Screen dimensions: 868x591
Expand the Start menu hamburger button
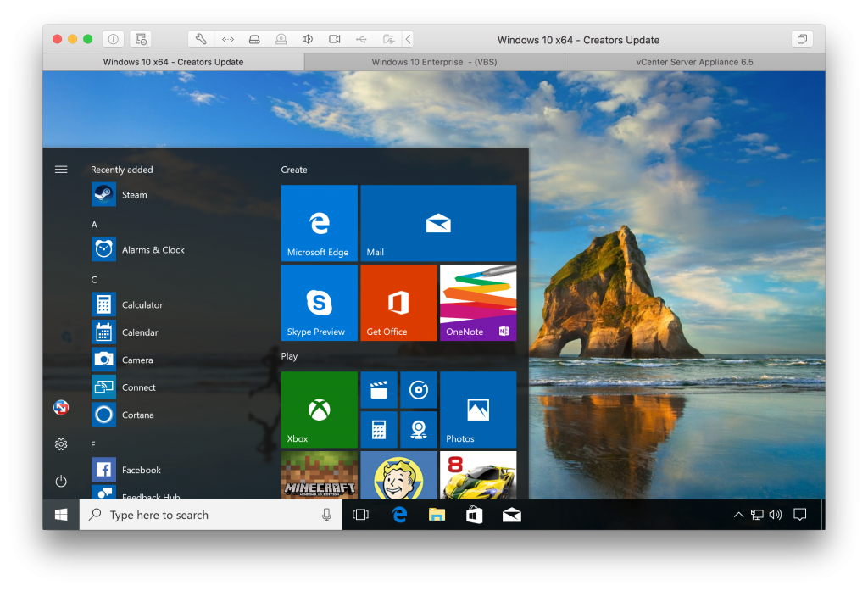(60, 169)
